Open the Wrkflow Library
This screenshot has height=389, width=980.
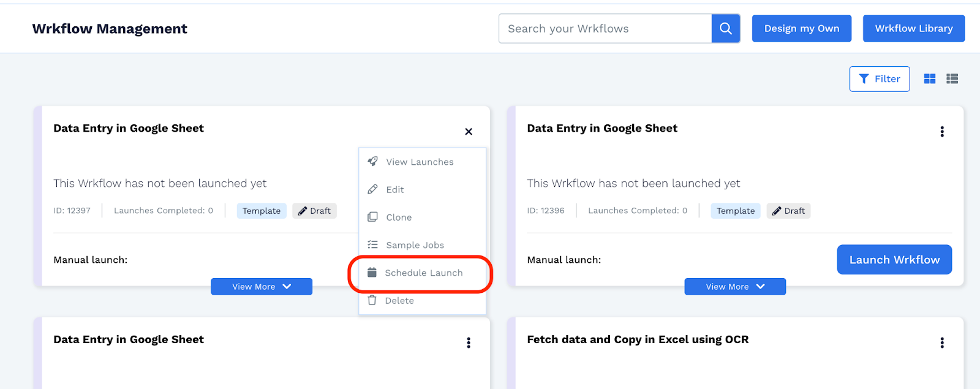point(914,29)
